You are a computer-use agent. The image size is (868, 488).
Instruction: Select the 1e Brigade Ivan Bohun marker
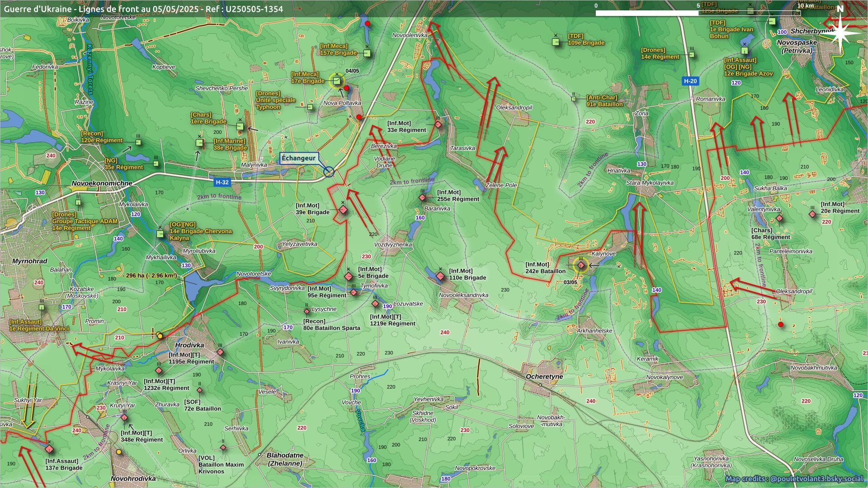772,21
